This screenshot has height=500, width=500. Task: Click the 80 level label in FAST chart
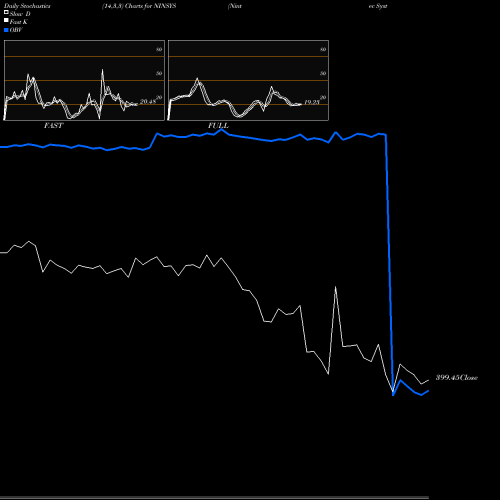click(x=159, y=49)
